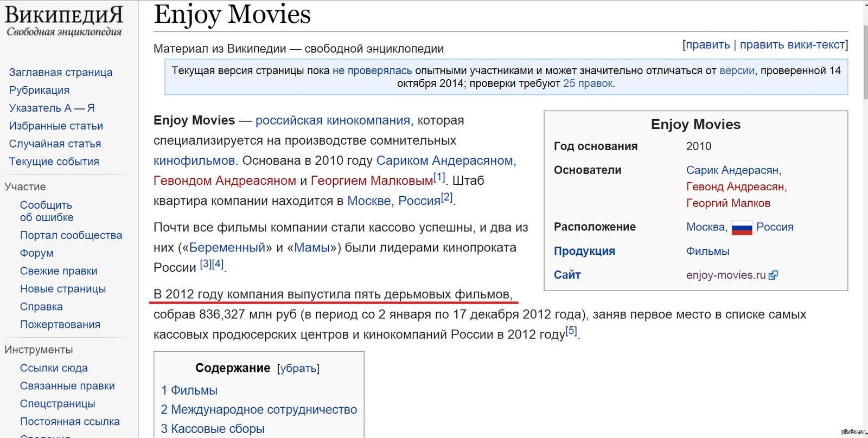Open a Случайная статья
868x438 pixels.
coord(55,144)
